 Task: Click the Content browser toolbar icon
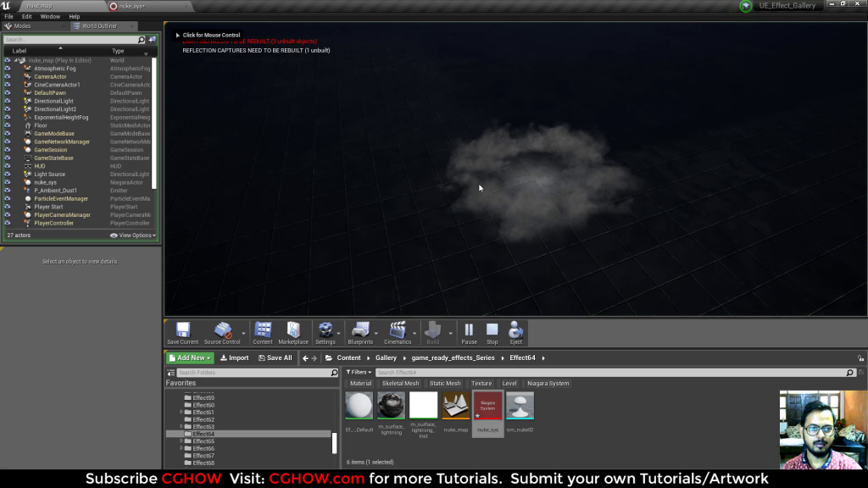coord(263,332)
